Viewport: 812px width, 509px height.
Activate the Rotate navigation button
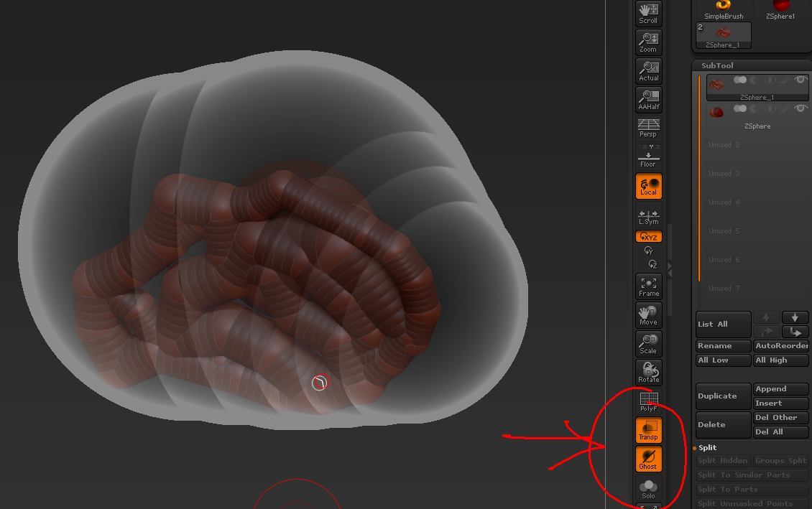pos(648,373)
